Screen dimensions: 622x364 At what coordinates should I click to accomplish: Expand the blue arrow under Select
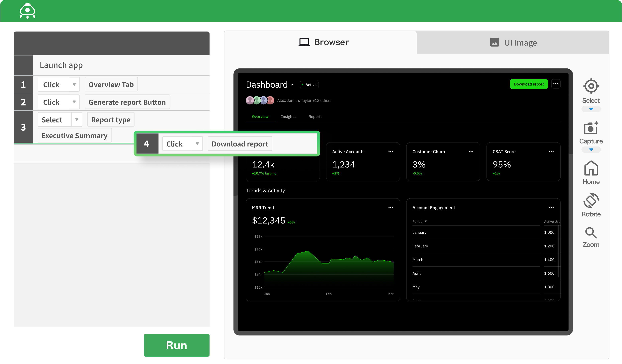click(591, 109)
